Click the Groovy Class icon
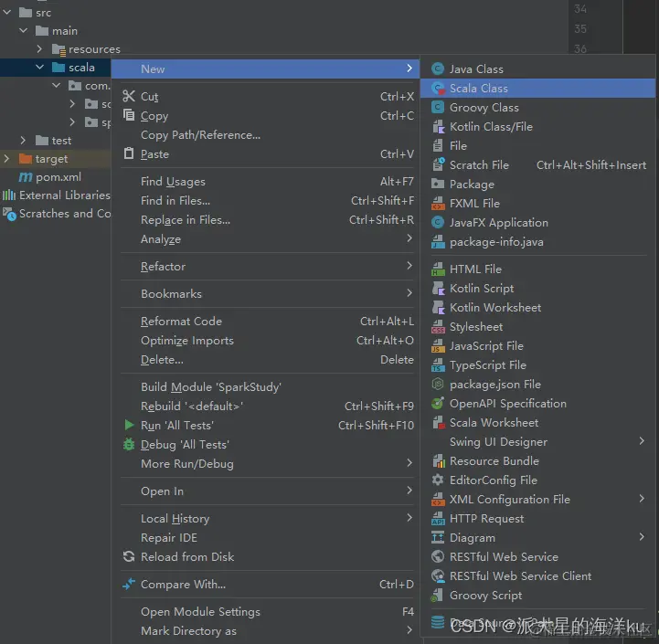659x644 pixels. click(x=438, y=108)
